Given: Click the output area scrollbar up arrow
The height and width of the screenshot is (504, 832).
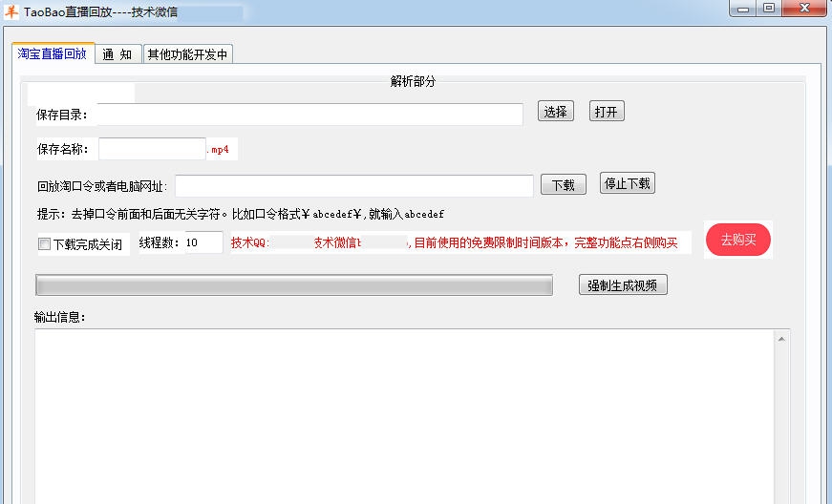Looking at the screenshot, I should (781, 339).
